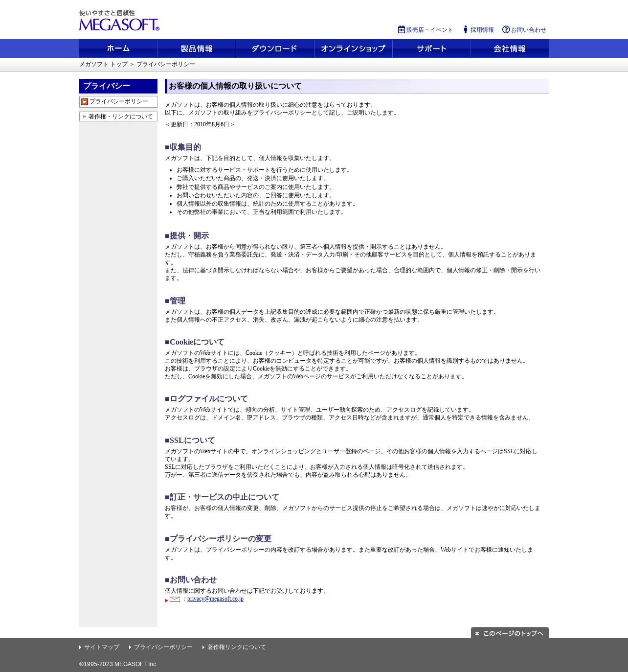
Task: Open the プライバシーポリシー footer link
Action: (163, 647)
